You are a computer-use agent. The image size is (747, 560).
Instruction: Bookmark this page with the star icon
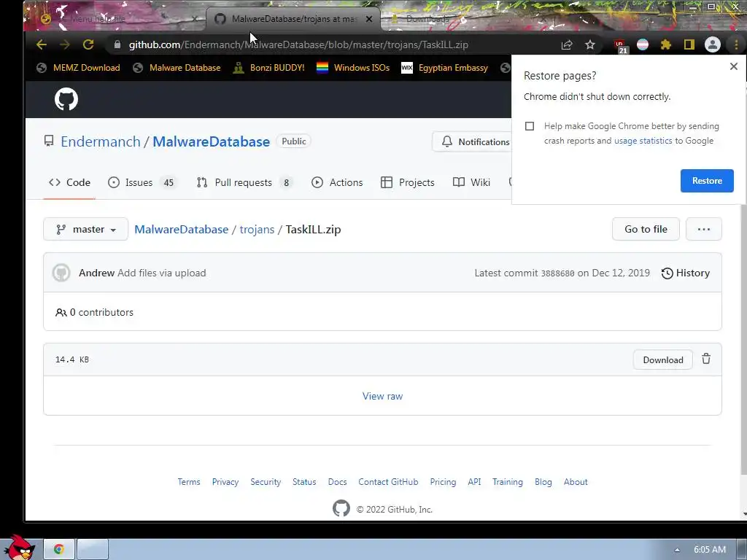pos(589,44)
